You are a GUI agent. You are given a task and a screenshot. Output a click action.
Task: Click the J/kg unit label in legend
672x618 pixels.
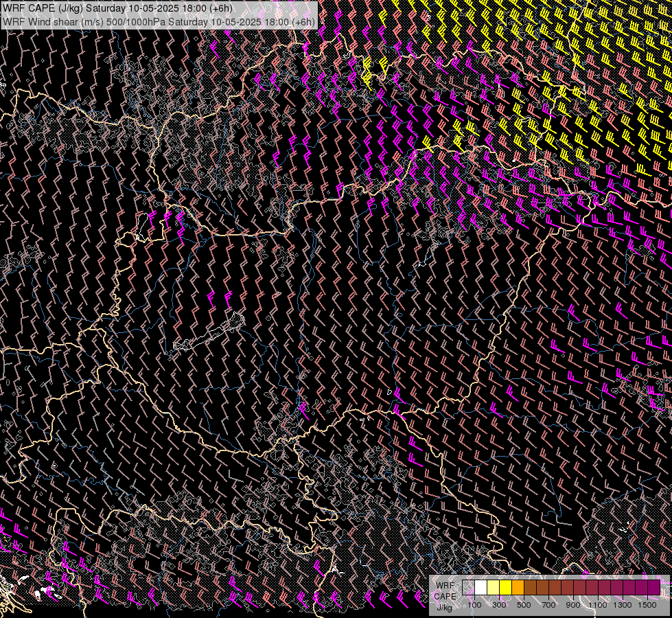pos(444,607)
